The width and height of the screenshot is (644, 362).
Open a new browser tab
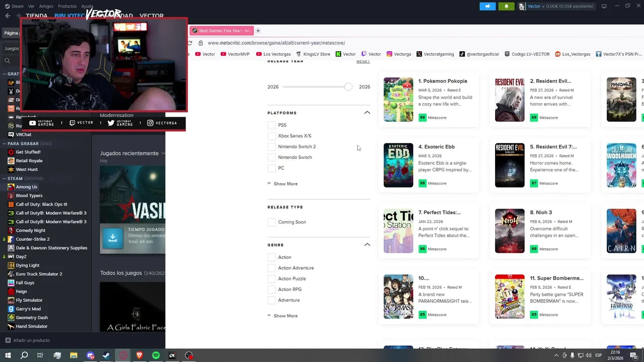click(258, 31)
